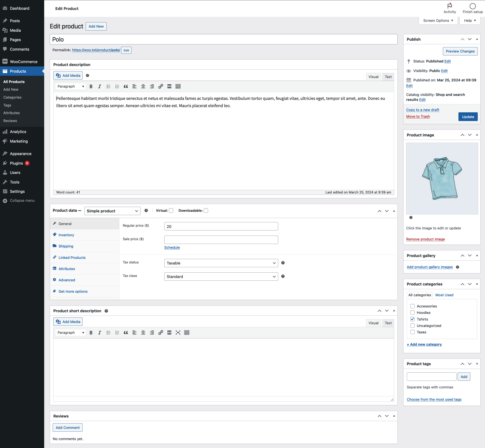Check the Hoodies category checkbox
This screenshot has height=448, width=485.
tap(413, 312)
